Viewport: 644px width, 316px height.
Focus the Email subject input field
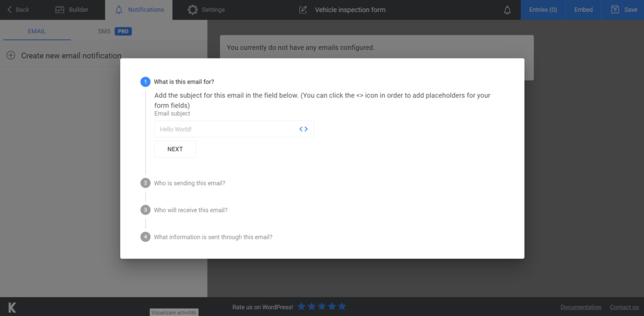(x=234, y=129)
